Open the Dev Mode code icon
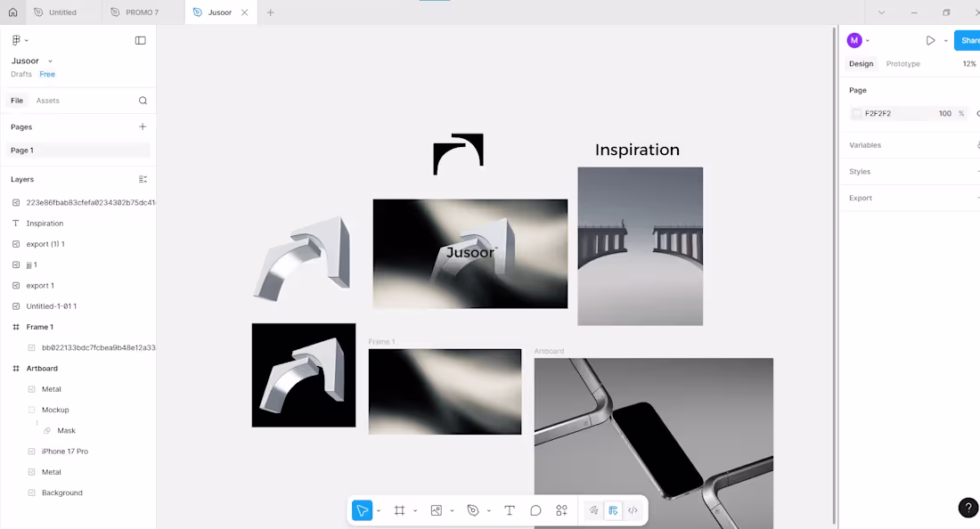This screenshot has height=529, width=980. 633,509
